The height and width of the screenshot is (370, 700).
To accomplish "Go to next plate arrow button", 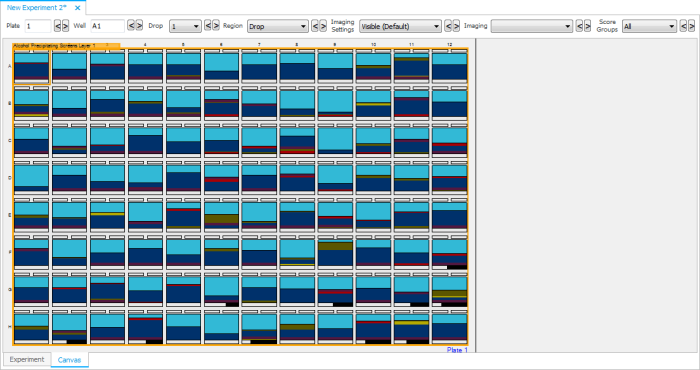I will (x=65, y=26).
